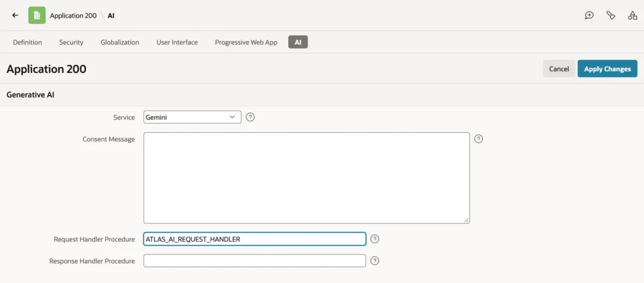Switch to the Progressive Web App tab
This screenshot has height=283, width=644.
(246, 42)
